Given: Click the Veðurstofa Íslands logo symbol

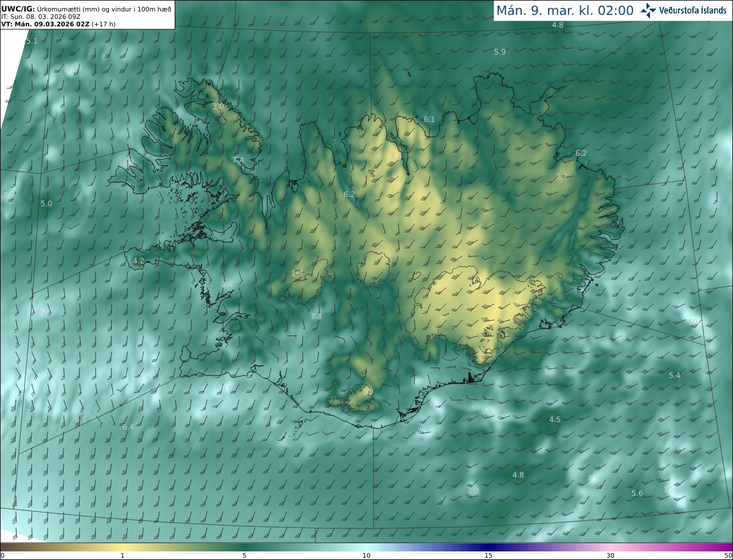Looking at the screenshot, I should pyautogui.click(x=648, y=10).
